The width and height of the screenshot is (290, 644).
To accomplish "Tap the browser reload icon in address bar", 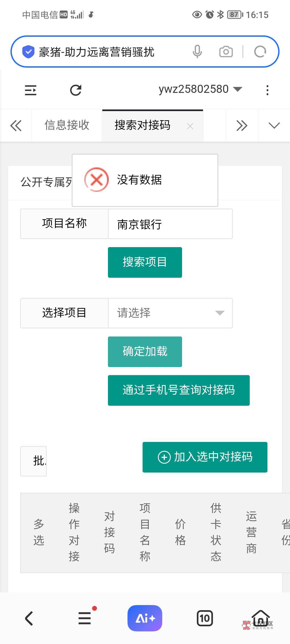I will pyautogui.click(x=260, y=52).
